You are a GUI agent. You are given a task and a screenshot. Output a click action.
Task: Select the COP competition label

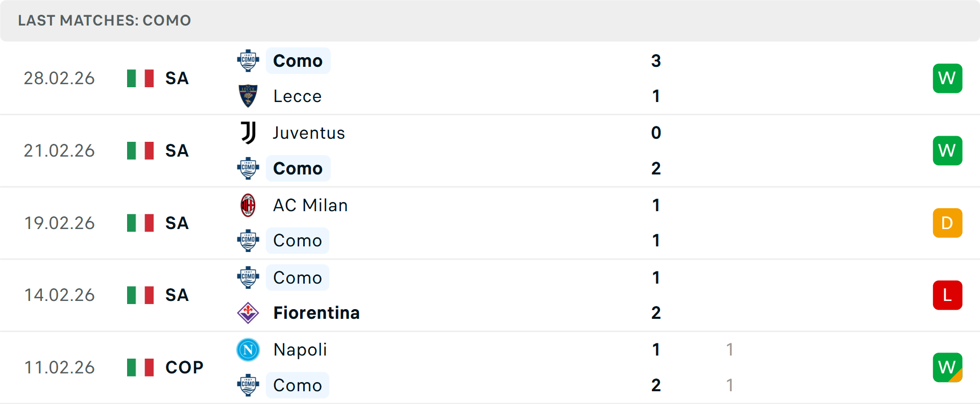184,367
